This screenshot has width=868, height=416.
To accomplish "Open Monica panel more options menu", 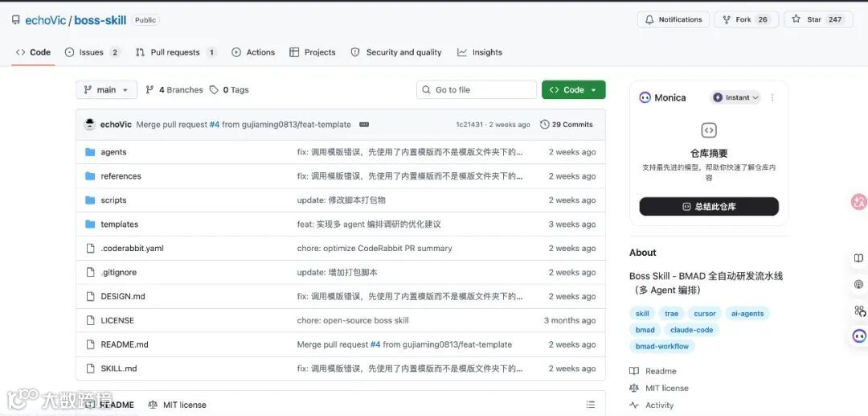I will click(772, 97).
